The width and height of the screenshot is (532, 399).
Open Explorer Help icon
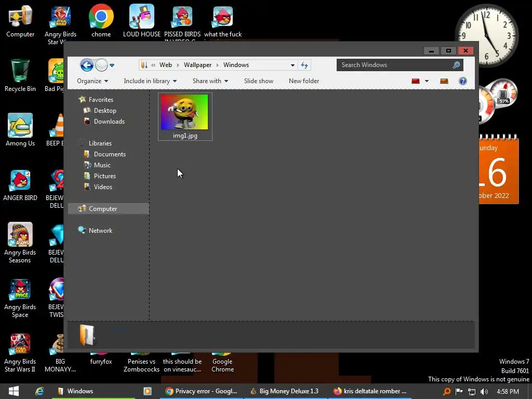(463, 81)
